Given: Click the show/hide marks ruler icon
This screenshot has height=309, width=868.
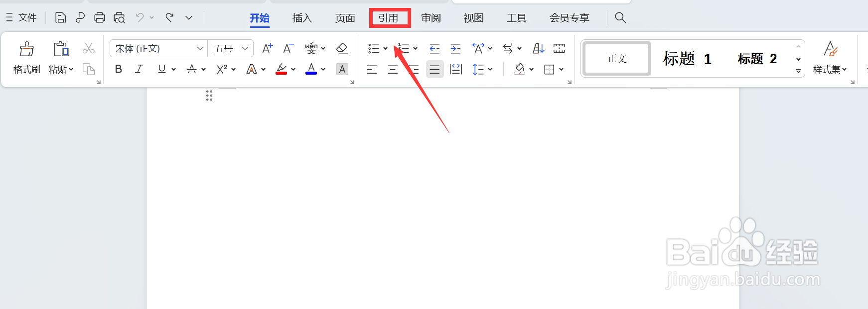Looking at the screenshot, I should click(x=559, y=48).
